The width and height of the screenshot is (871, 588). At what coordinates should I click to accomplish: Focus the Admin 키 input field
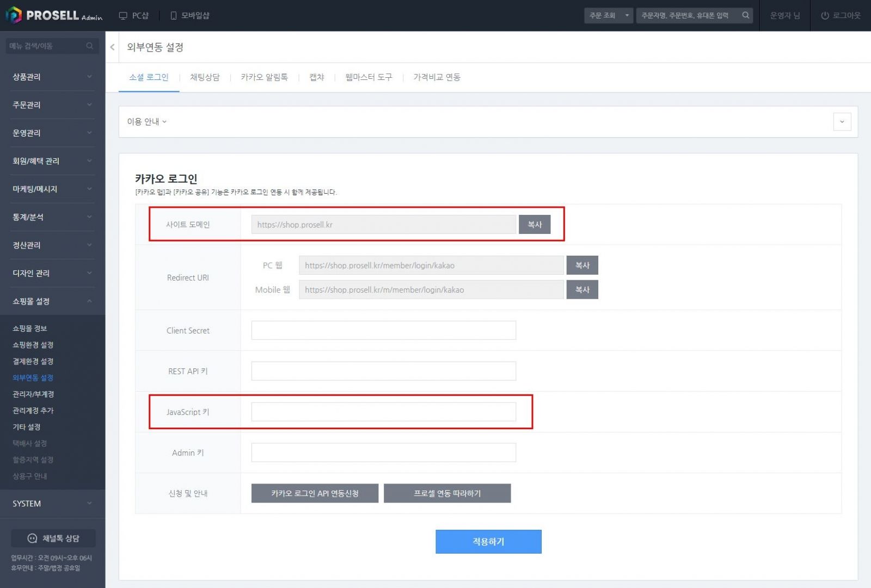click(383, 453)
